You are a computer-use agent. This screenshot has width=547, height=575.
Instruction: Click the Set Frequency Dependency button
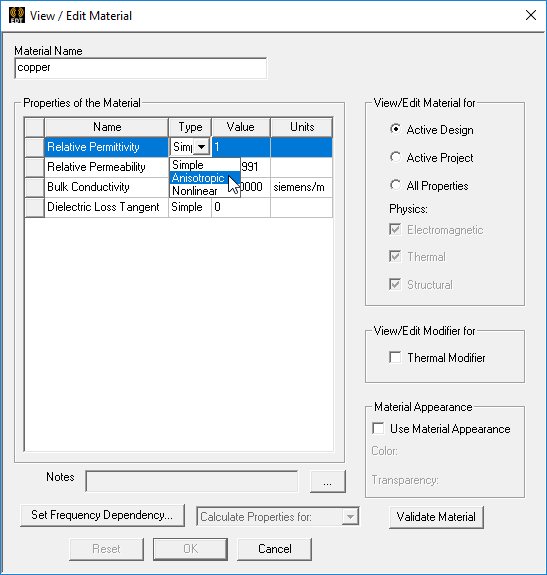(x=102, y=515)
